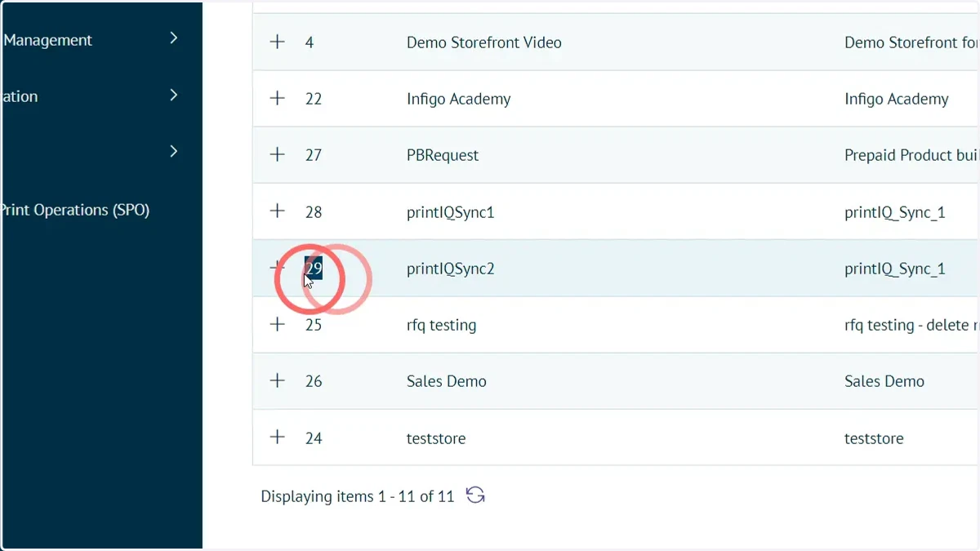
Task: Select the printIQSync2 storefront name
Action: (451, 269)
